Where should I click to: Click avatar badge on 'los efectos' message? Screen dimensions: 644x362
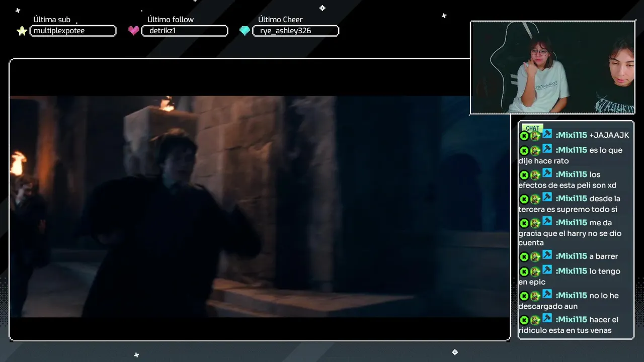click(x=535, y=175)
